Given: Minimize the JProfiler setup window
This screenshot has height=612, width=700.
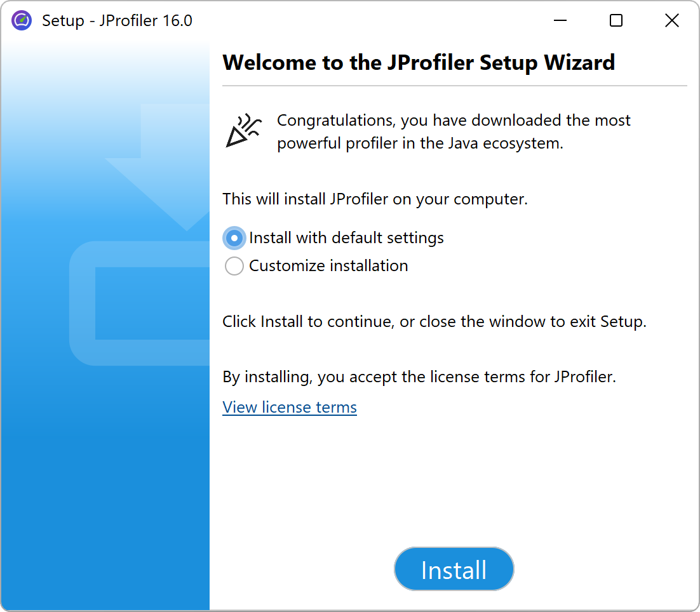Looking at the screenshot, I should (x=560, y=20).
